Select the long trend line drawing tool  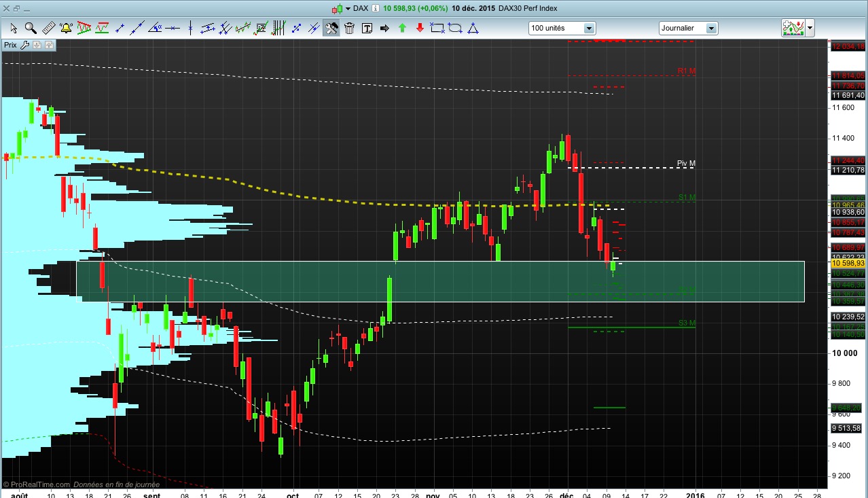(137, 28)
